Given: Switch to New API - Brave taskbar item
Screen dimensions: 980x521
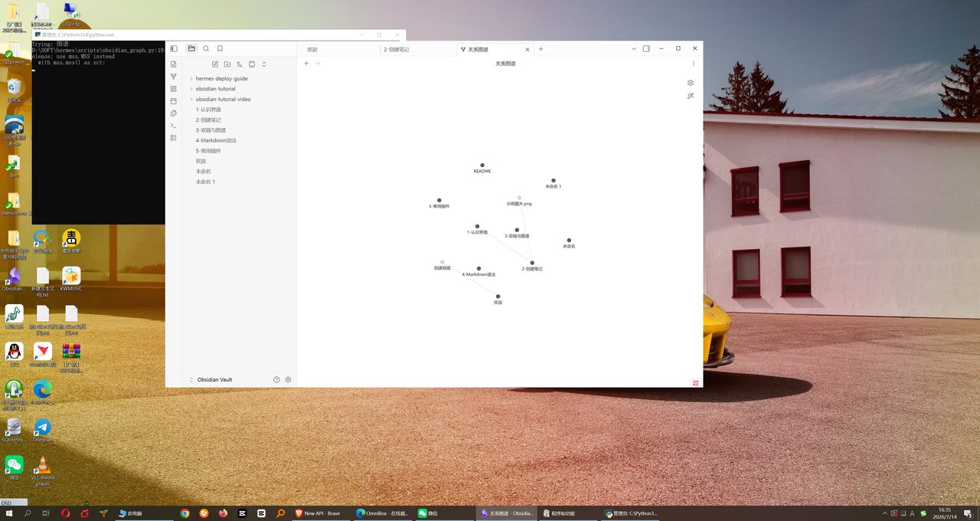Looking at the screenshot, I should 321,513.
